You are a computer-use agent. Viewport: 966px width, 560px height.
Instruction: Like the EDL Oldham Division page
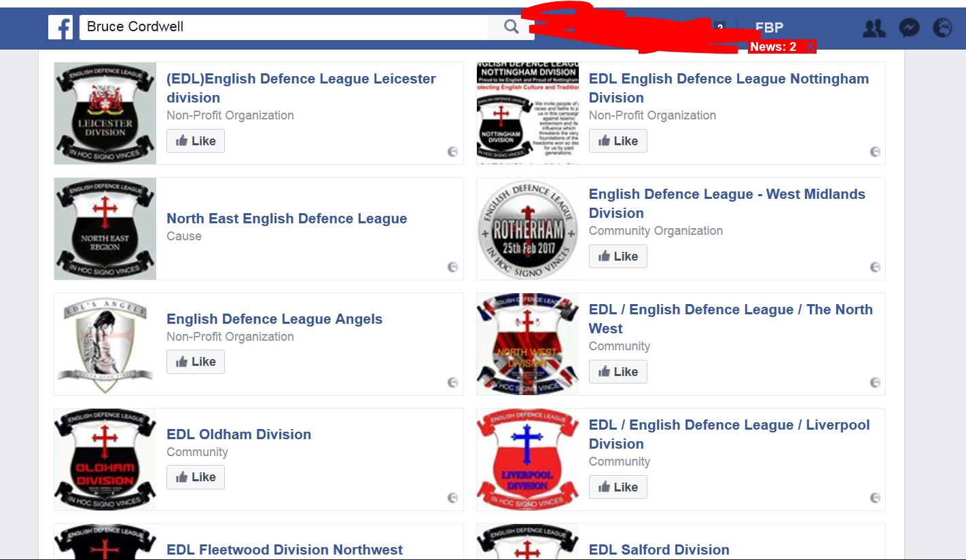click(196, 477)
